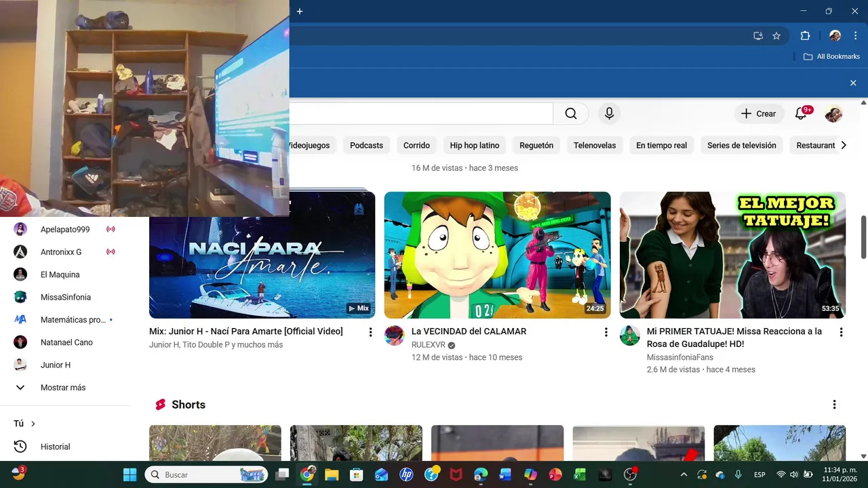The image size is (868, 488).
Task: Select the Videojuegos chip
Action: (309, 145)
